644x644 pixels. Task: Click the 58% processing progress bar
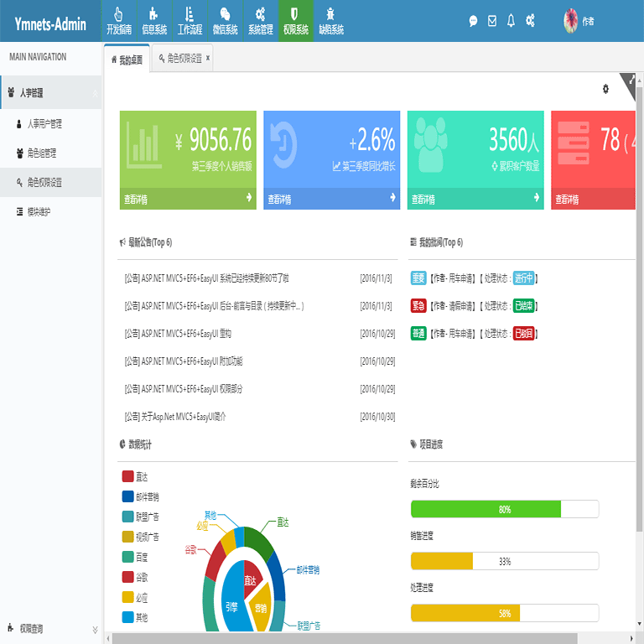tap(505, 613)
